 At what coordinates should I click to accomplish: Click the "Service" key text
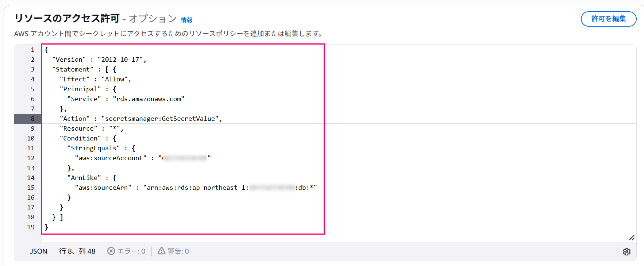pyautogui.click(x=84, y=99)
